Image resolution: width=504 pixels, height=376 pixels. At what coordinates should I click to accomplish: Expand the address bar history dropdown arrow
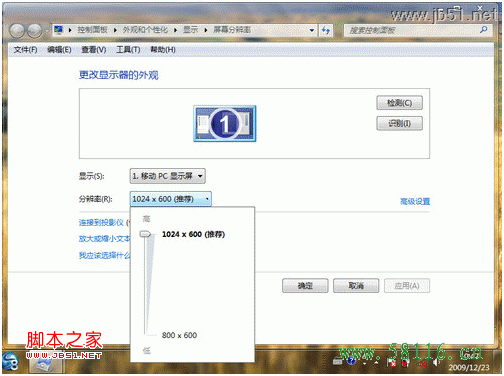[312, 30]
